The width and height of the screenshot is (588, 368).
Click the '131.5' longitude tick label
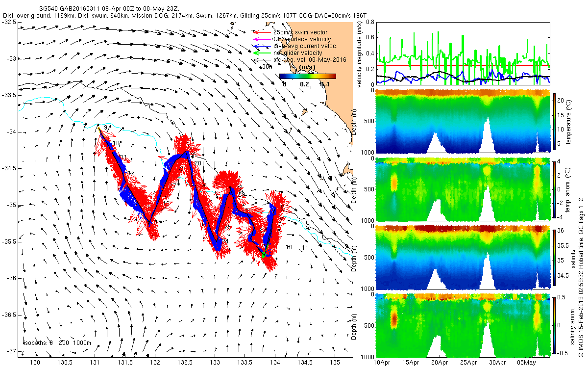click(x=125, y=363)
